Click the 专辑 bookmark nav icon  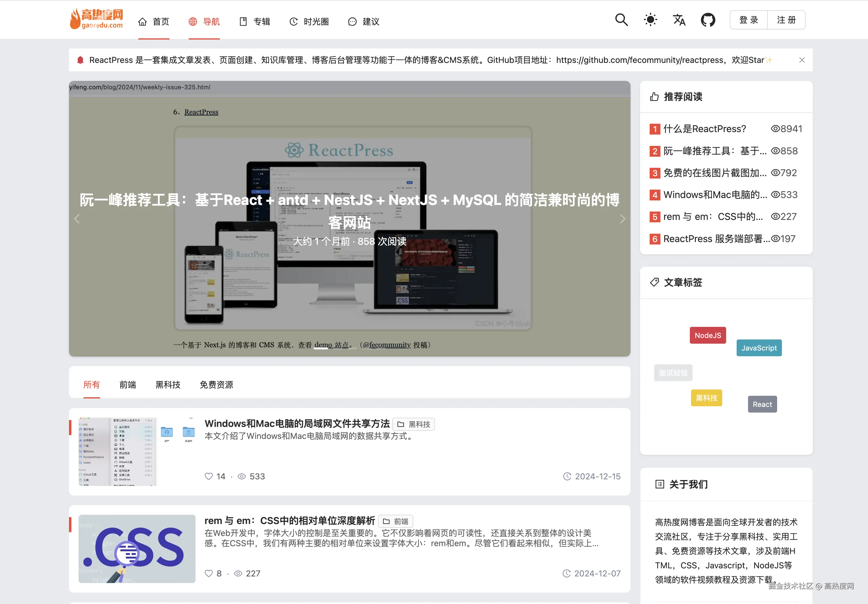tap(243, 22)
